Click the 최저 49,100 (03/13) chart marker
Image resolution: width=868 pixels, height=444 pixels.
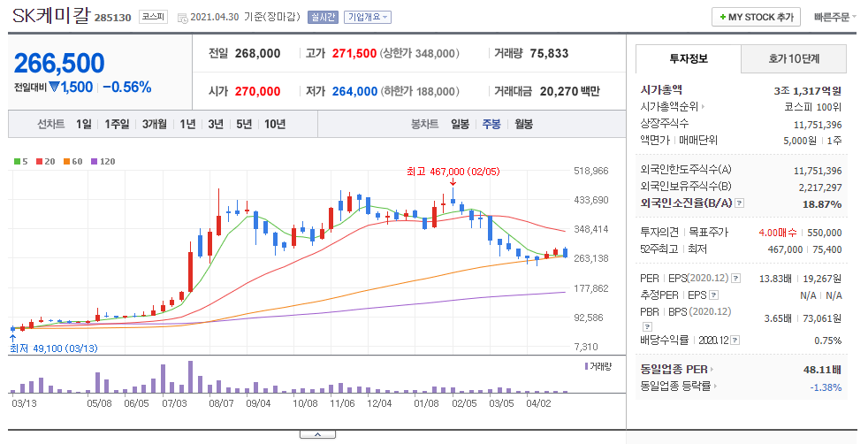54,348
